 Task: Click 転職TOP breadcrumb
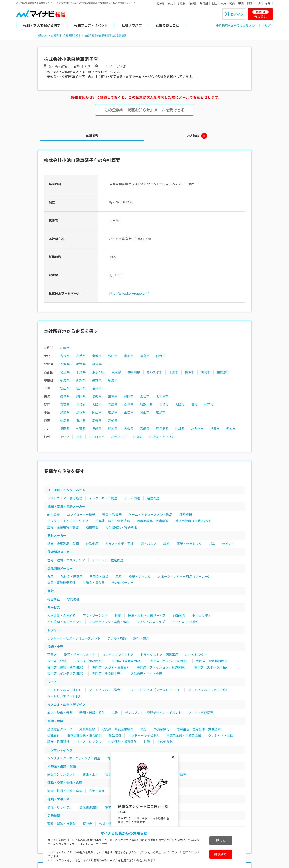coord(42,35)
